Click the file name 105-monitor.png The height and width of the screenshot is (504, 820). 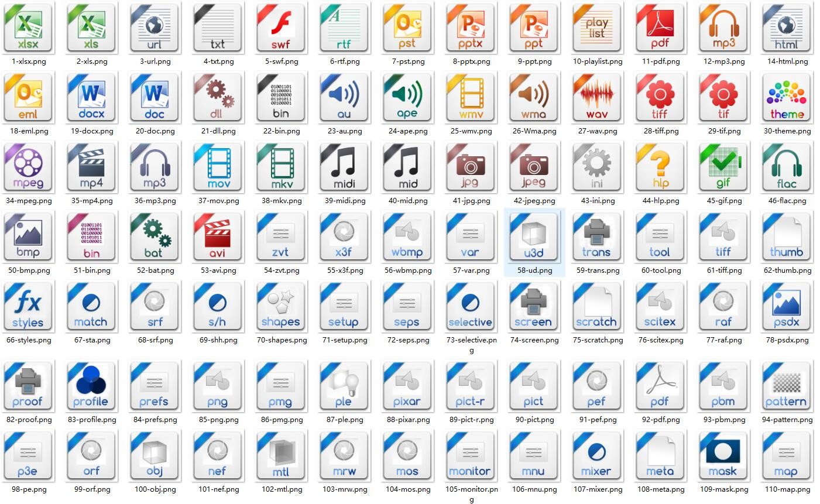[472, 494]
